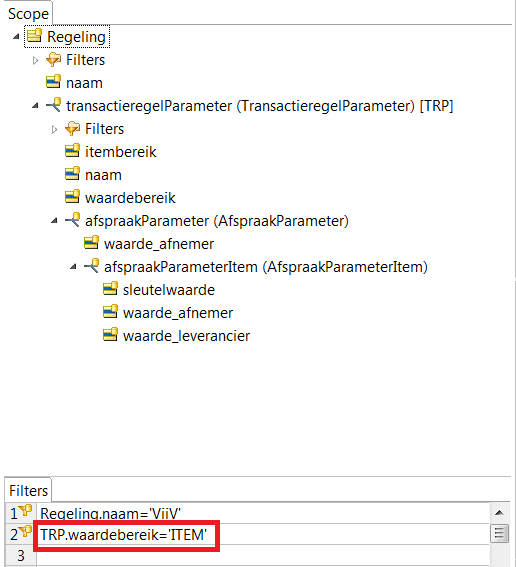516x567 pixels.
Task: Click the attribute icon of waarde_afnemer under afspraakParameterItem
Action: [x=110, y=312]
